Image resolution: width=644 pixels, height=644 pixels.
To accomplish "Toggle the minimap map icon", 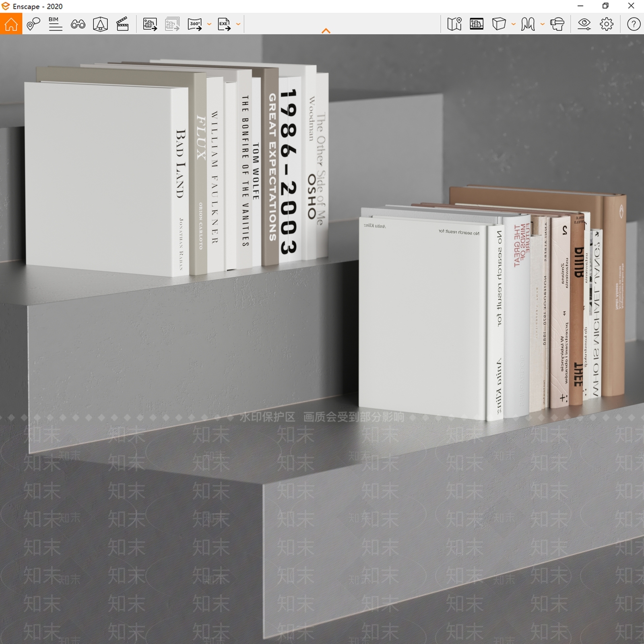I will [454, 24].
